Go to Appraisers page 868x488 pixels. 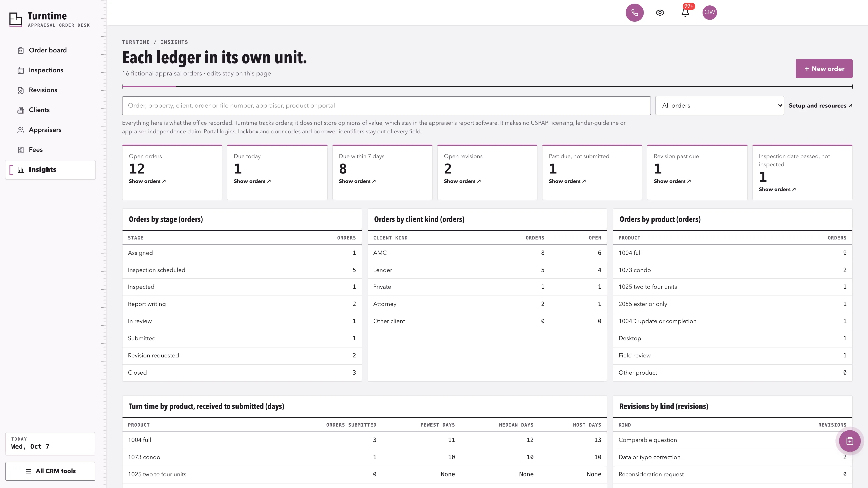[x=51, y=130]
